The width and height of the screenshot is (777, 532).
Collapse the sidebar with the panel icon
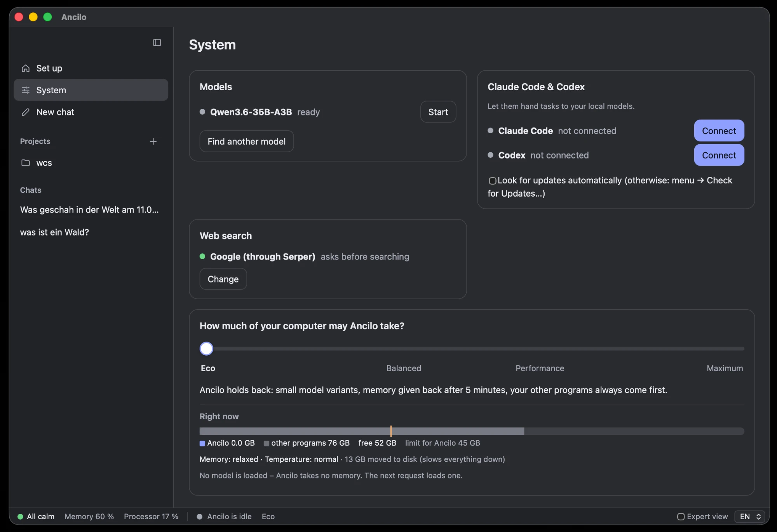pyautogui.click(x=157, y=43)
